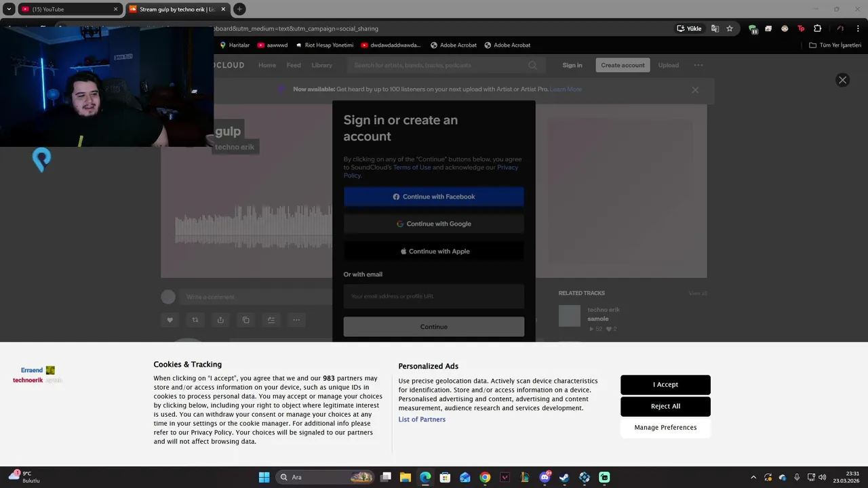Open the related track samole
Screen dimensions: 868x488
(598, 319)
